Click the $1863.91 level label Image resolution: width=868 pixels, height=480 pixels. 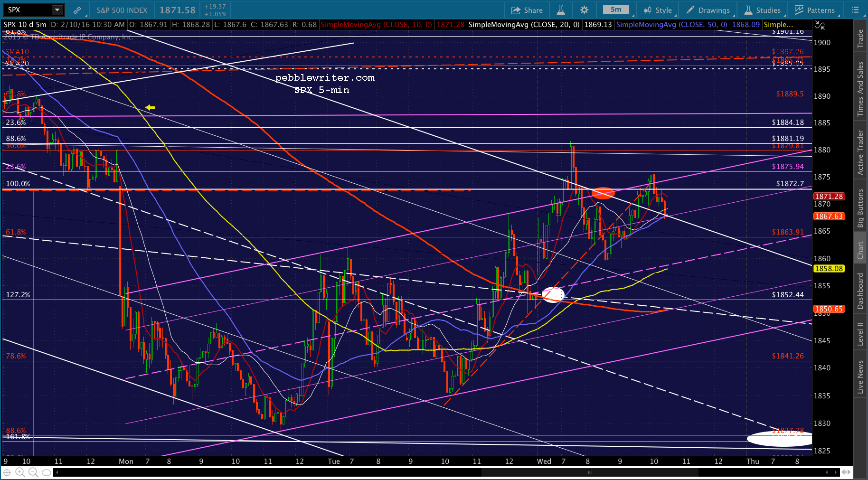tap(788, 232)
